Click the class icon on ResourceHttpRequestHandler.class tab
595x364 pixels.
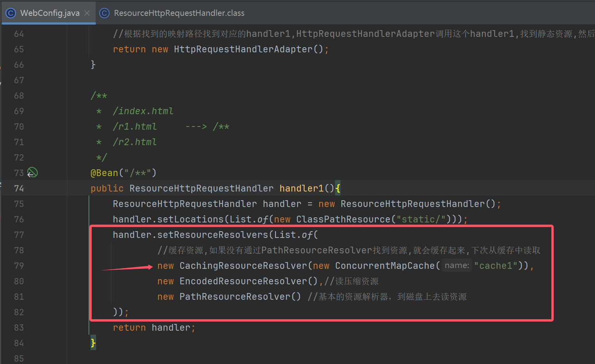104,13
